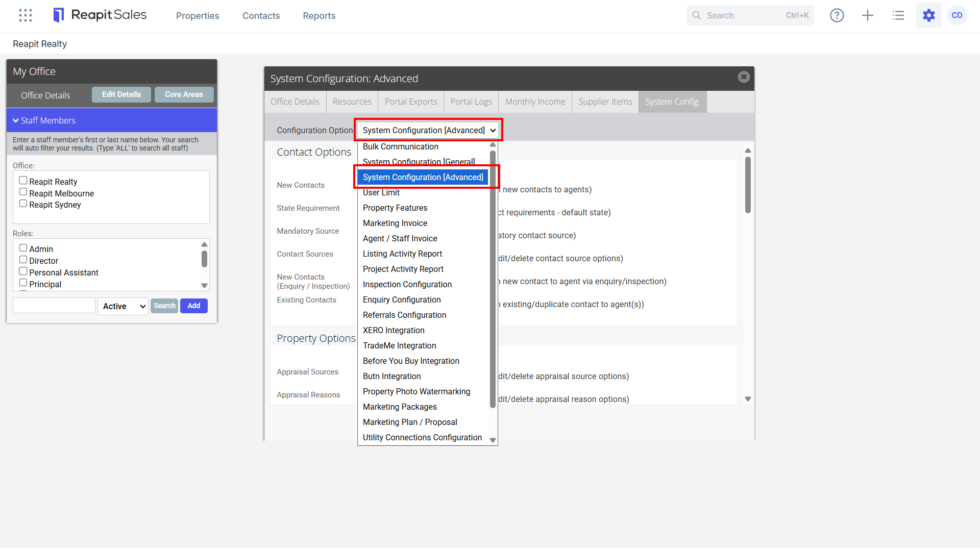Choose TradeMe Integration option

[423, 345]
